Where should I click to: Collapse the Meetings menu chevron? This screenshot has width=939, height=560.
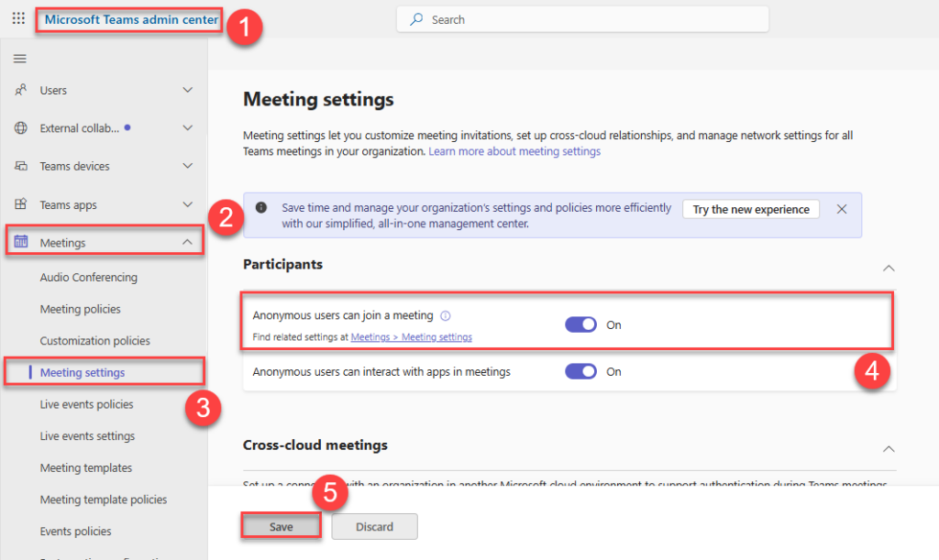pos(187,242)
